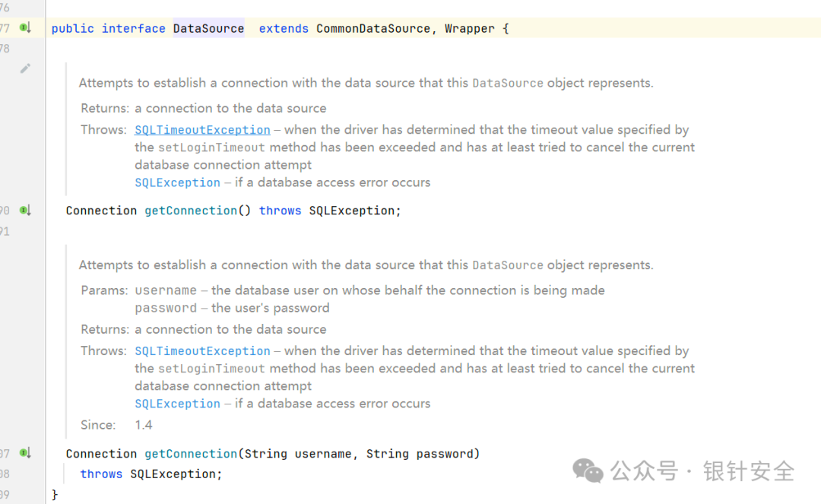The height and width of the screenshot is (504, 821).
Task: Follow the second SQLTimeoutException link
Action: click(x=202, y=351)
